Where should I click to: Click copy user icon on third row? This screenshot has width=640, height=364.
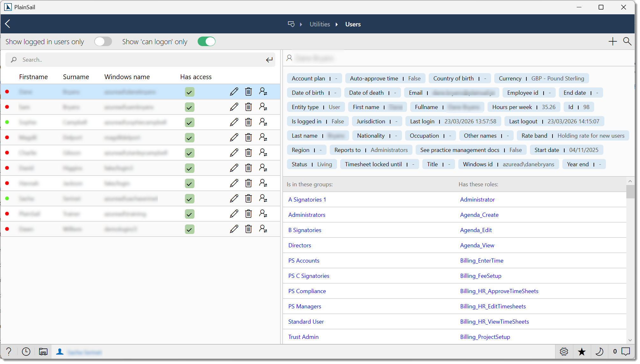263,122
